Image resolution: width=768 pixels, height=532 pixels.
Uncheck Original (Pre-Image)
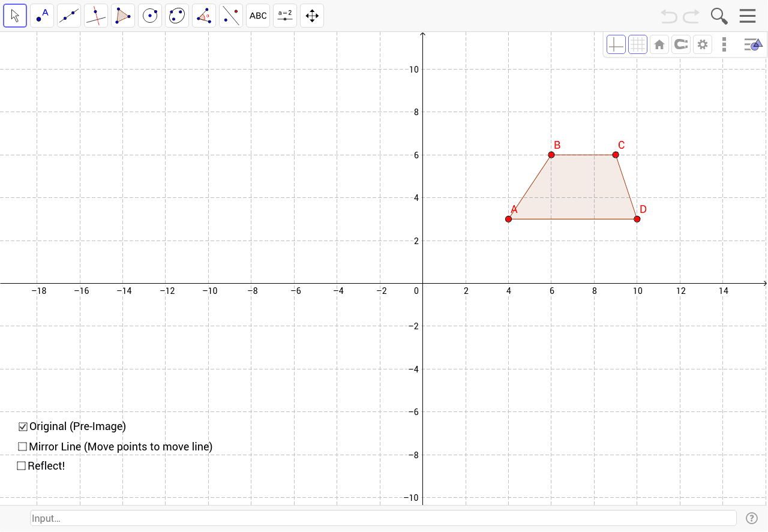23,426
